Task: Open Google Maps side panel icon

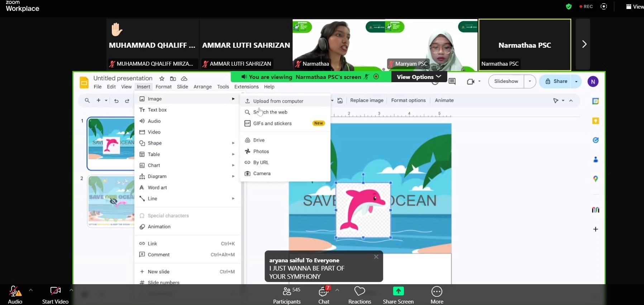Action: click(x=595, y=179)
